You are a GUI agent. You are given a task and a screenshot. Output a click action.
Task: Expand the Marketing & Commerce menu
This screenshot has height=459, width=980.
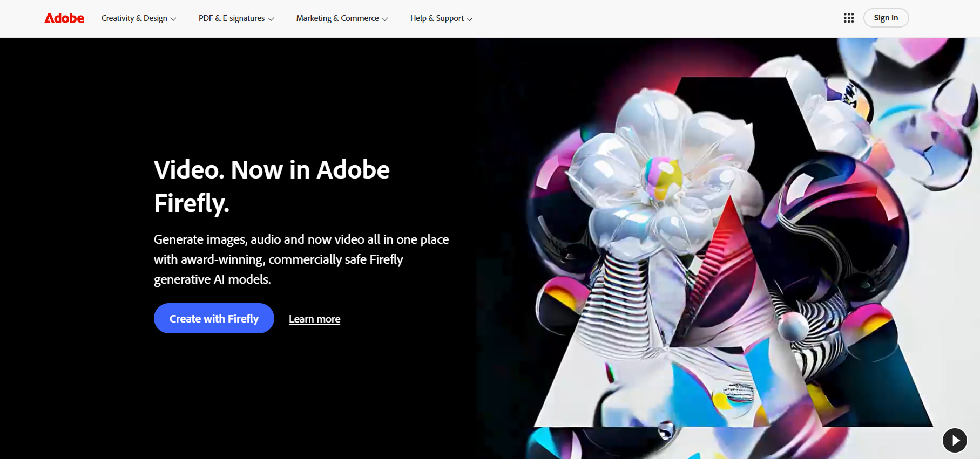coord(342,18)
